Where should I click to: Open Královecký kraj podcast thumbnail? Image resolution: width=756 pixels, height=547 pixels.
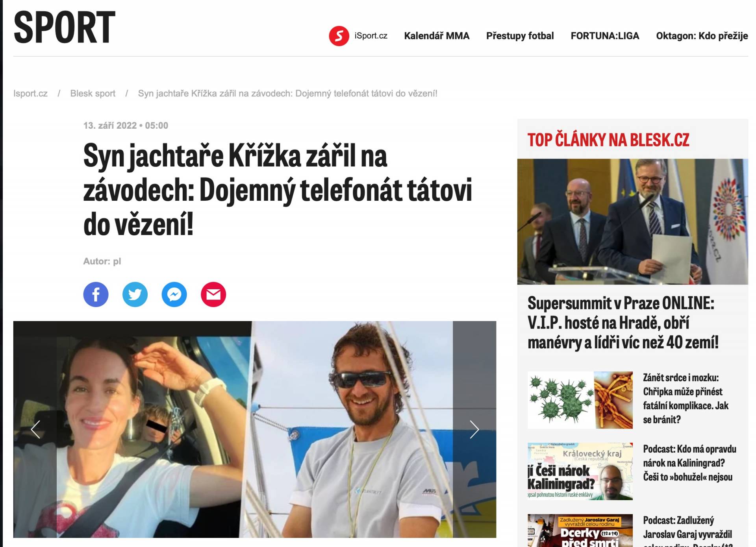[x=580, y=471]
